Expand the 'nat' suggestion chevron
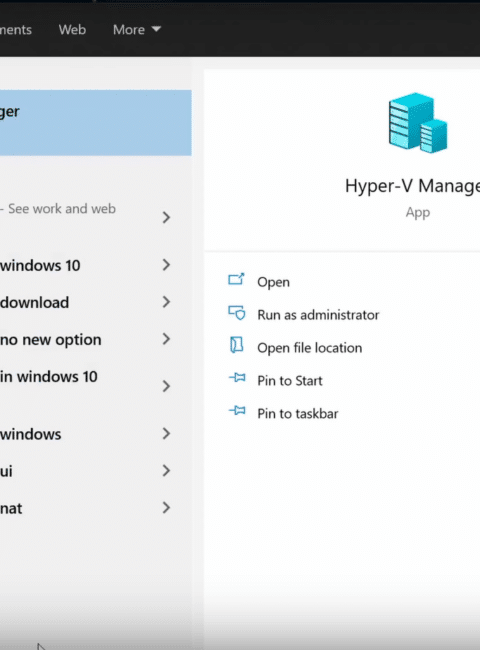This screenshot has width=480, height=650. click(166, 507)
